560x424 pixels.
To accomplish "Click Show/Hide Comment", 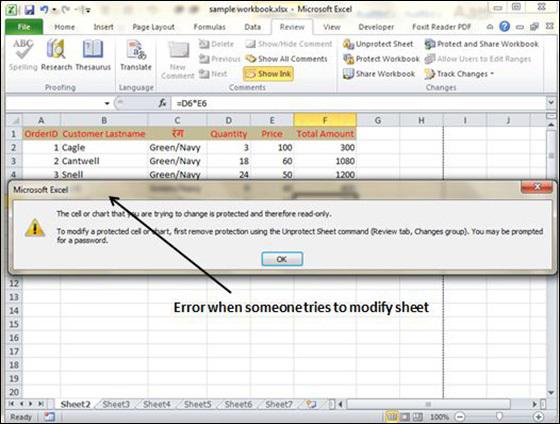I will click(x=289, y=44).
